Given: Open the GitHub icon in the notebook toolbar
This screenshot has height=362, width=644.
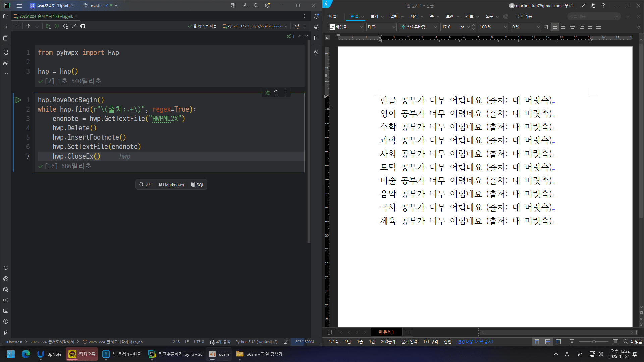Looking at the screenshot, I should pos(83,26).
